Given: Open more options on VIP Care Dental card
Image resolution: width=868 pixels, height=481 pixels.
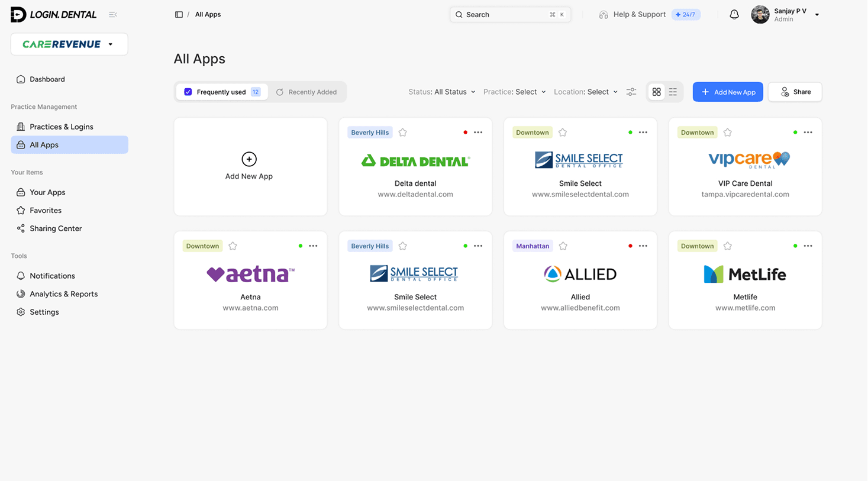Looking at the screenshot, I should (x=808, y=133).
